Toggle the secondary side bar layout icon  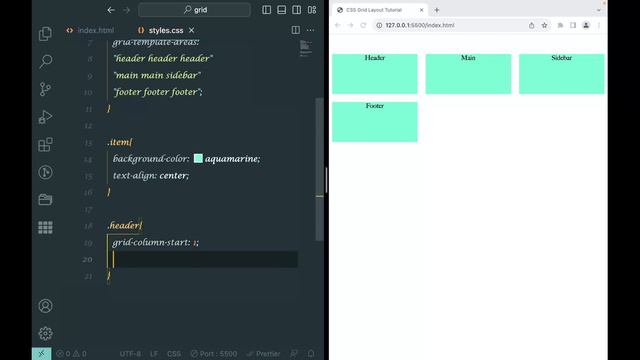[x=297, y=10]
